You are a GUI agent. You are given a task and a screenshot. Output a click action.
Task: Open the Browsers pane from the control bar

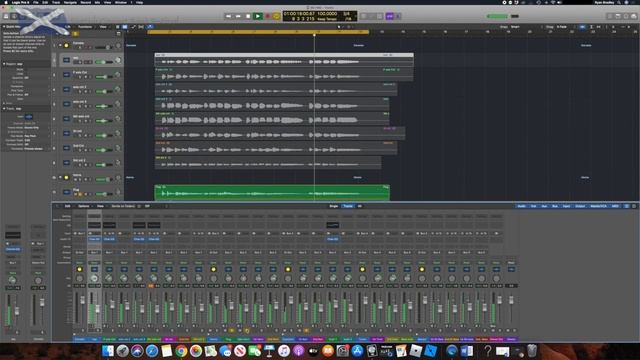click(633, 16)
